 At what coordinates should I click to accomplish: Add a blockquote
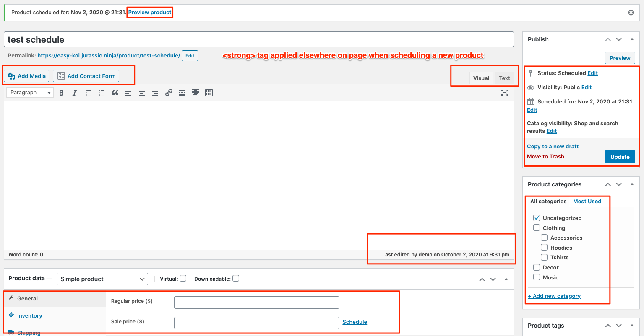click(x=115, y=93)
